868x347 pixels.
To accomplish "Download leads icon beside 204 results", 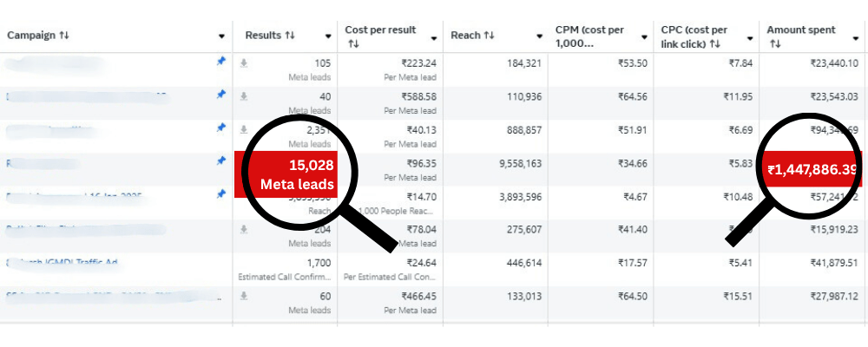I will [x=244, y=230].
